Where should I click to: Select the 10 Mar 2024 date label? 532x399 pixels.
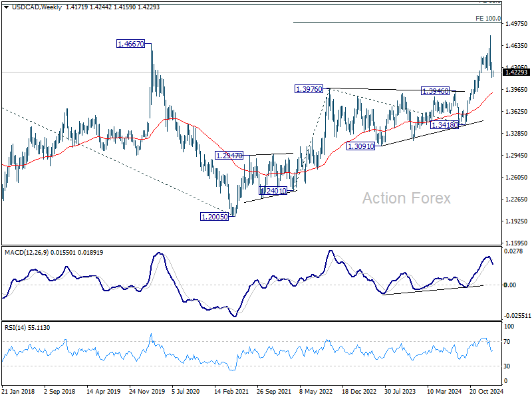click(444, 391)
